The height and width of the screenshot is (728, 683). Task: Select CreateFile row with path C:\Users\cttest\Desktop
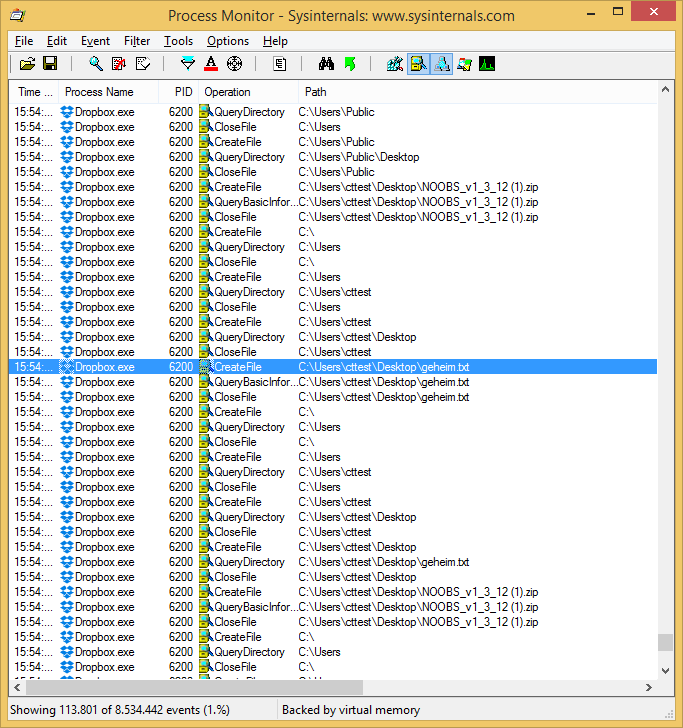click(x=333, y=547)
